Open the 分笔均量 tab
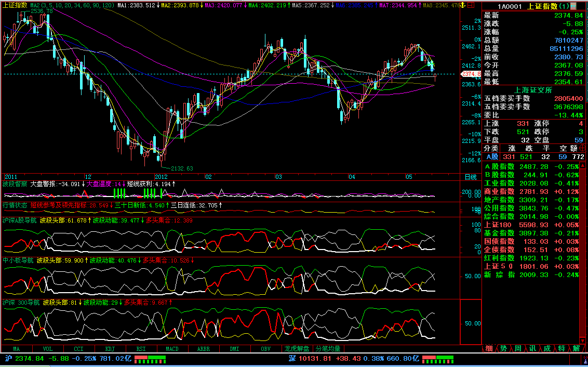This screenshot has height=367, width=588. click(x=328, y=349)
